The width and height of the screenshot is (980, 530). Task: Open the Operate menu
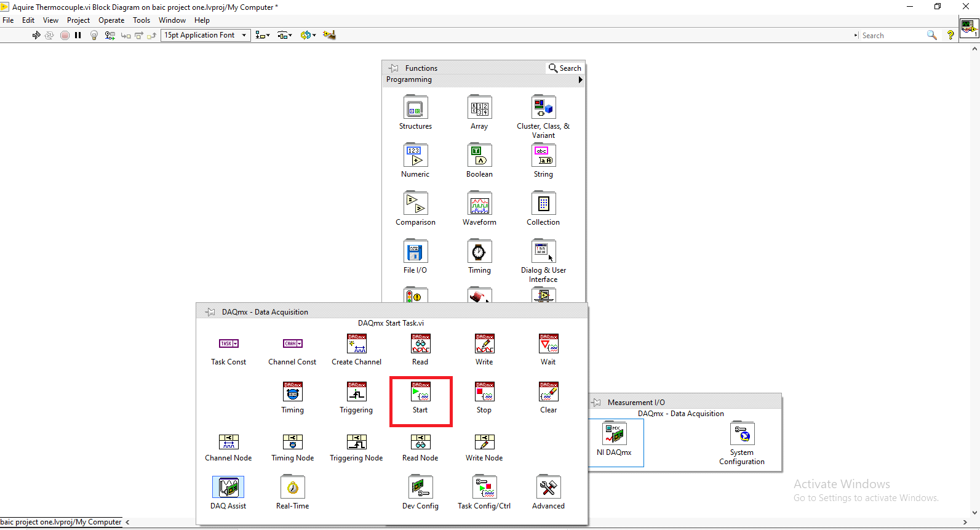(111, 20)
